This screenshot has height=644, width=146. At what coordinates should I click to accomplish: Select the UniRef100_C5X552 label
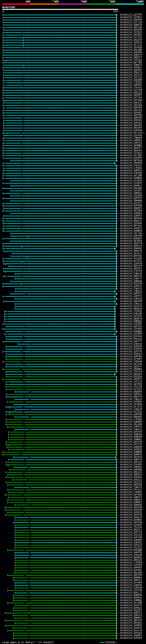click(131, 311)
